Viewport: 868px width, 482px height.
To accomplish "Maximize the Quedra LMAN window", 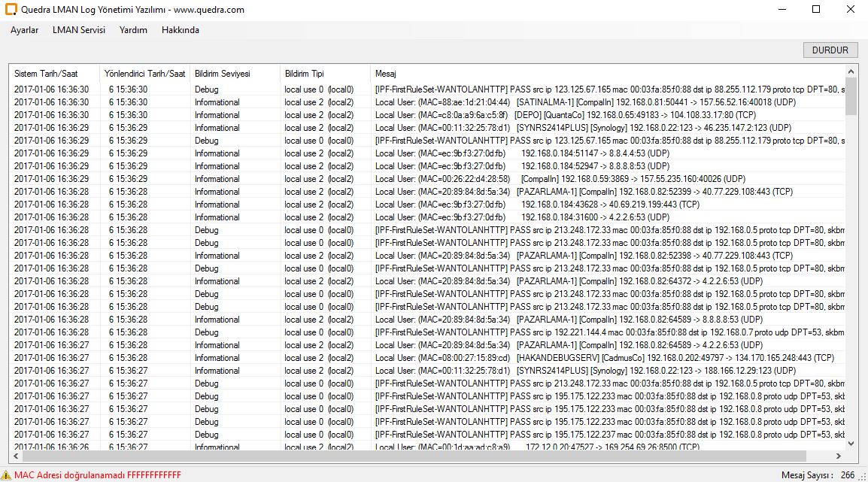I will 816,10.
